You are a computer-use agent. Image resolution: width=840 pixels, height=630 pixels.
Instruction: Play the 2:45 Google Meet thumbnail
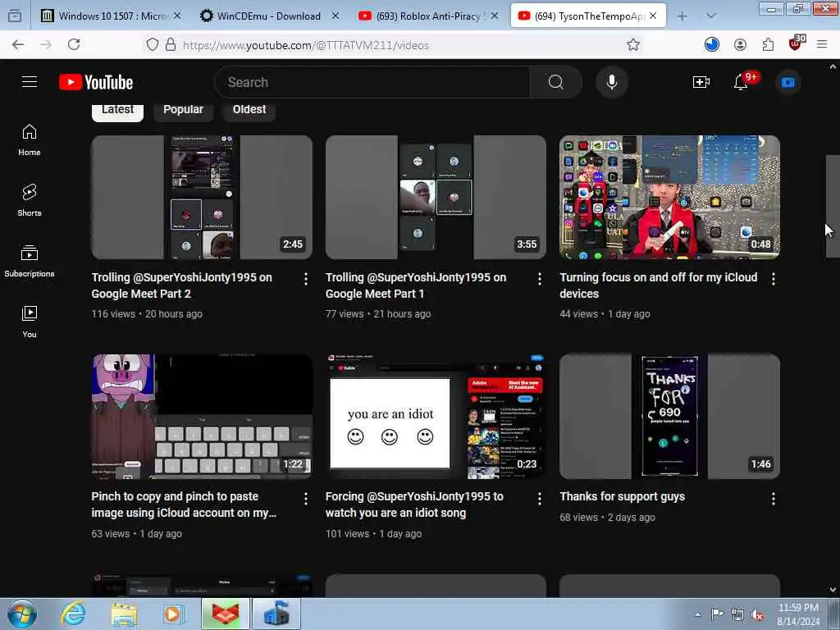click(x=202, y=197)
